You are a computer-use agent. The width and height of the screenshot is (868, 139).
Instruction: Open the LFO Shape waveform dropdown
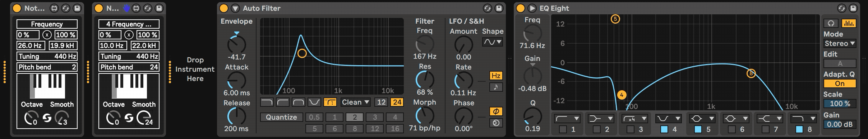493,42
